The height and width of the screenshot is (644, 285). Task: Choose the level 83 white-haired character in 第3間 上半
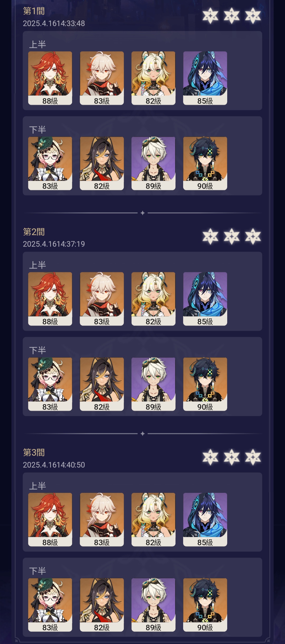click(102, 520)
